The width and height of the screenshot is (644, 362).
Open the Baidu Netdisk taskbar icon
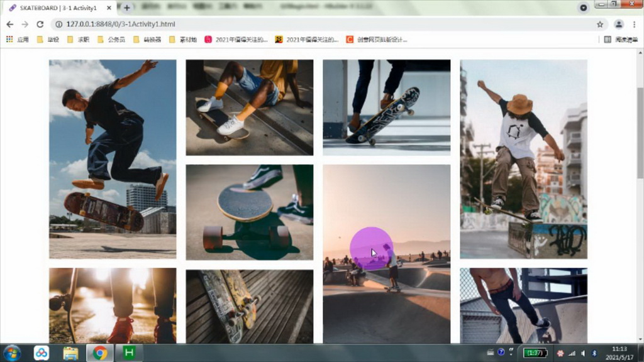tap(41, 353)
